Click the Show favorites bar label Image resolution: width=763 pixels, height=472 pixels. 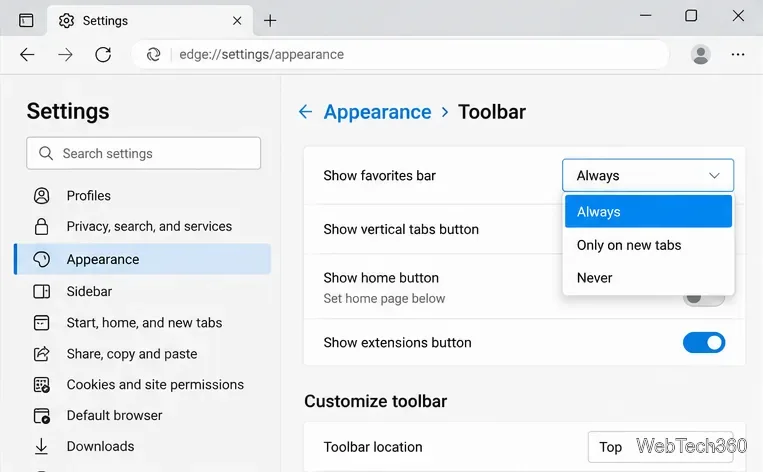(x=380, y=176)
